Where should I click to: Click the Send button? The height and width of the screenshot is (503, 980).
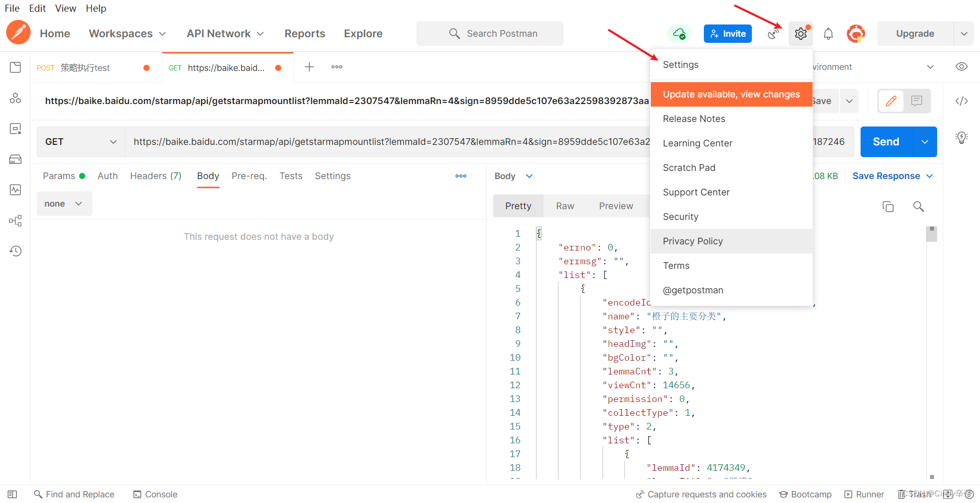886,142
